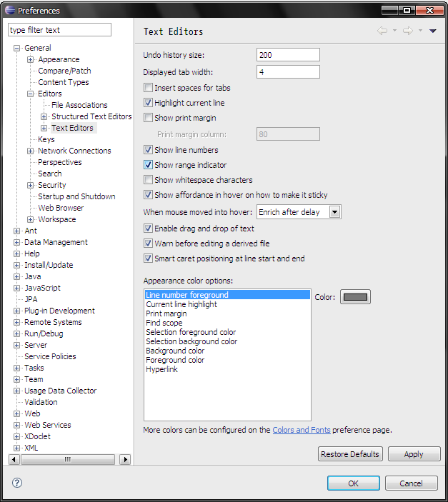
Task: Uncheck Warn before editing a derived file
Action: [148, 244]
